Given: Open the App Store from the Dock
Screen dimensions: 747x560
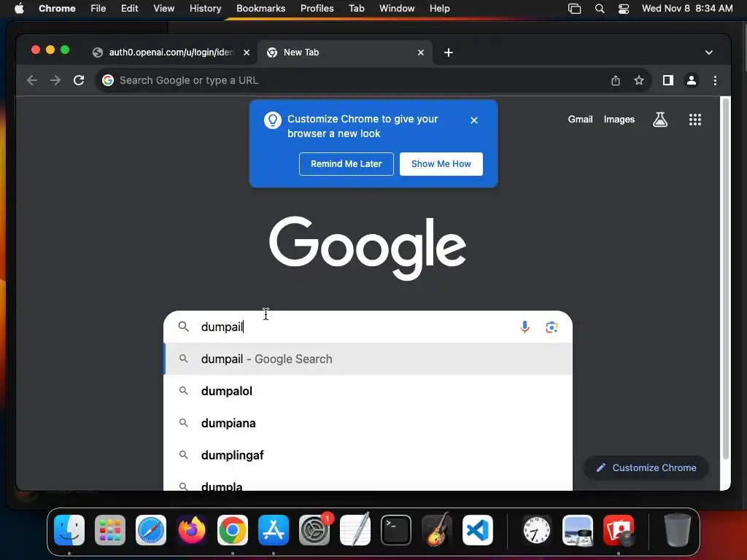Looking at the screenshot, I should point(274,530).
